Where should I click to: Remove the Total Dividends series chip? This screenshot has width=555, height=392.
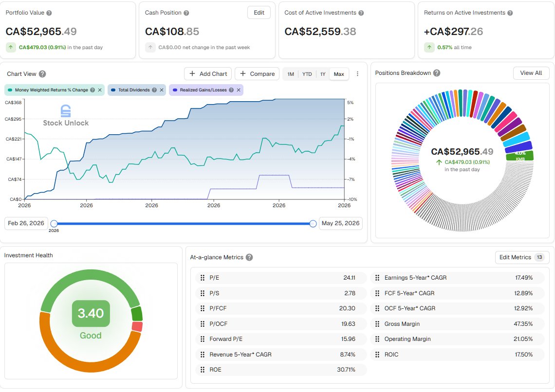click(162, 90)
